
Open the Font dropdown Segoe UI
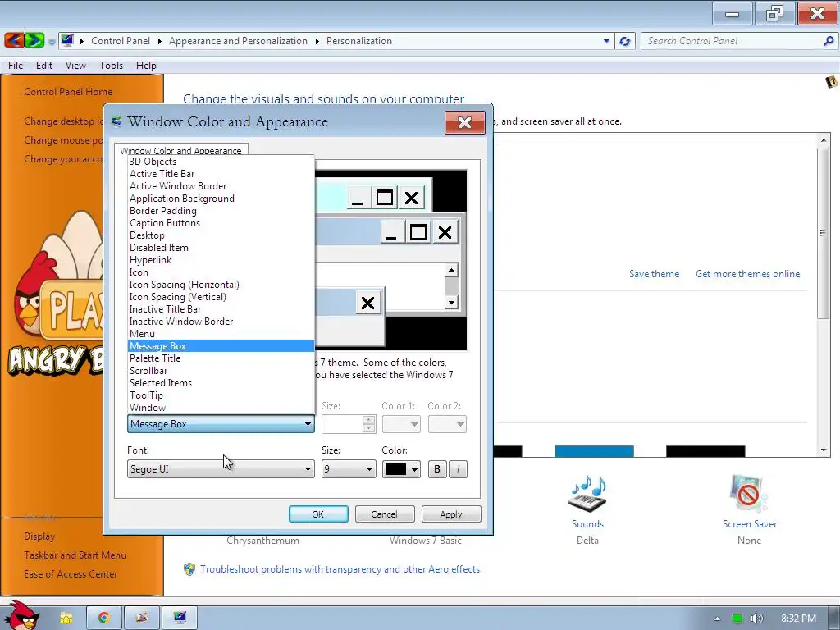coord(221,469)
